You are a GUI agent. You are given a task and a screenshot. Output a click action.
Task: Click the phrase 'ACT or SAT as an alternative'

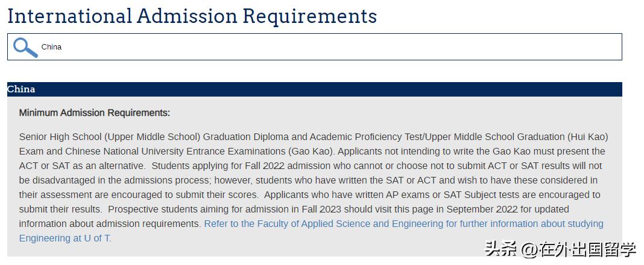82,165
